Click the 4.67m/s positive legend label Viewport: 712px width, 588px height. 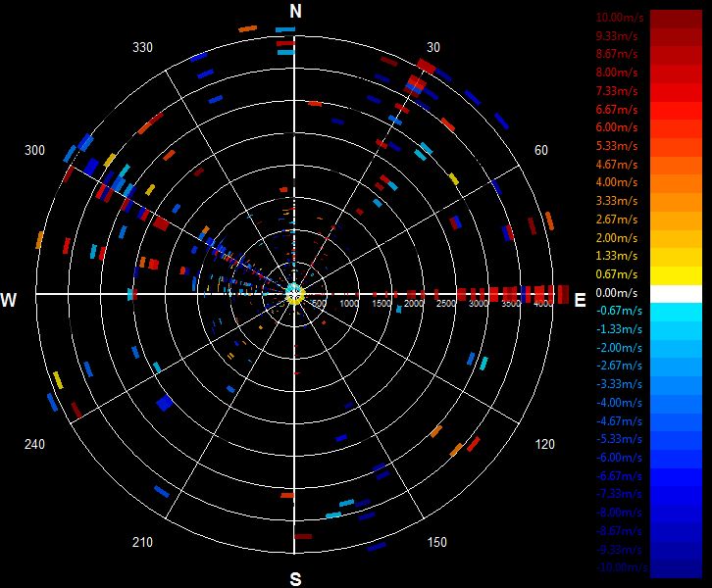(617, 165)
